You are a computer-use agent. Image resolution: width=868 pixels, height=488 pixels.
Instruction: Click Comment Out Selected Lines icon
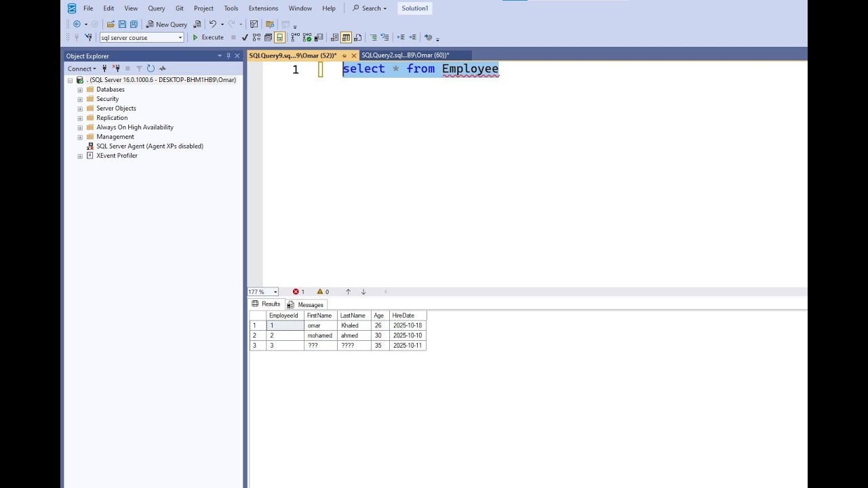point(374,37)
